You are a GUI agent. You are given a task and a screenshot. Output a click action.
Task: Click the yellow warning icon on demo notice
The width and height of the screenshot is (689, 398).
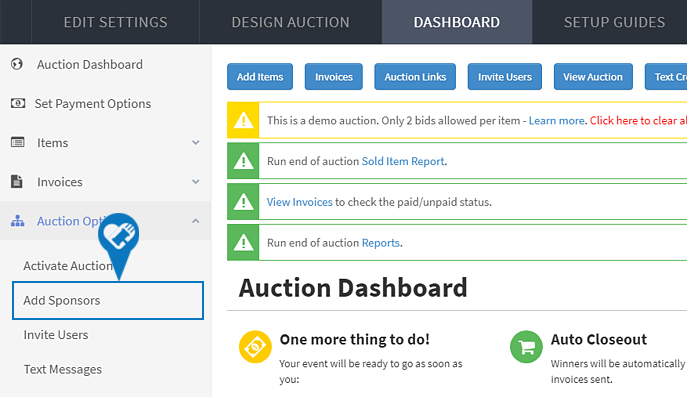[243, 120]
